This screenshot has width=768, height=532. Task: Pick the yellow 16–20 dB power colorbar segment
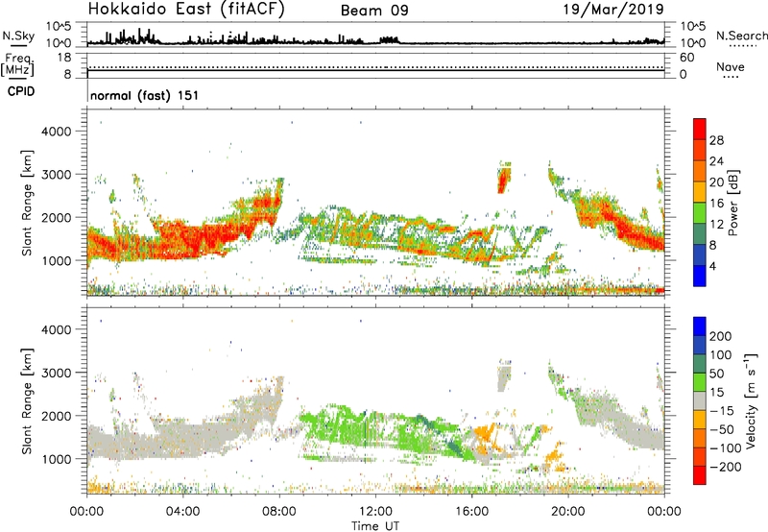click(700, 192)
